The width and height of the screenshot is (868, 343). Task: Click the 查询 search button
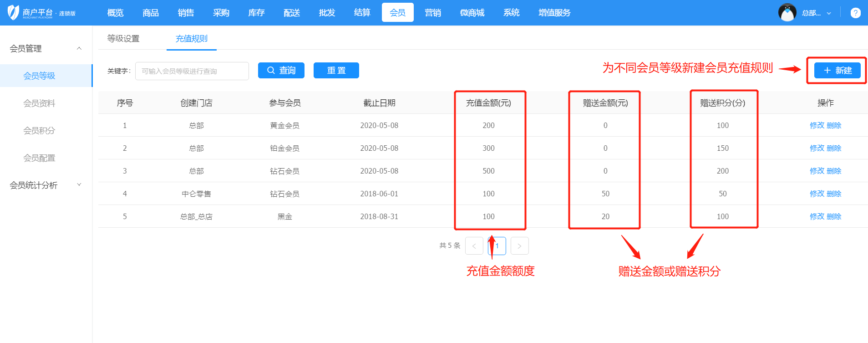coord(281,71)
